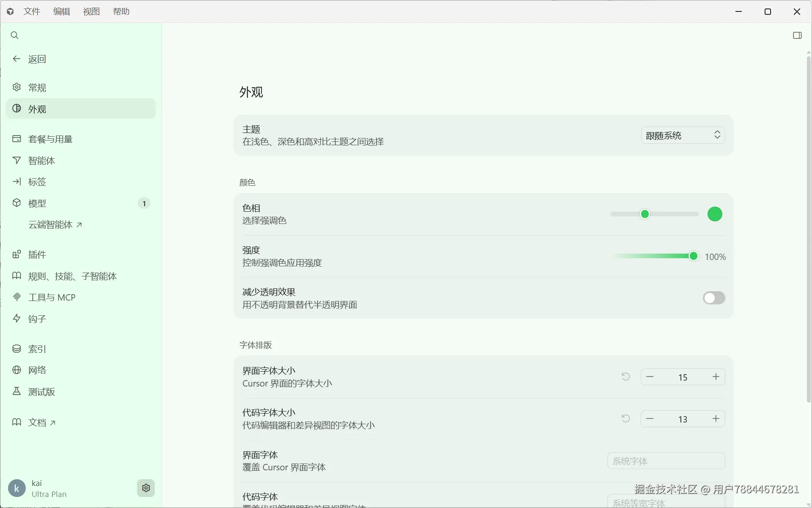
Task: Decrease 代码字体大小 with minus button
Action: (x=650, y=419)
